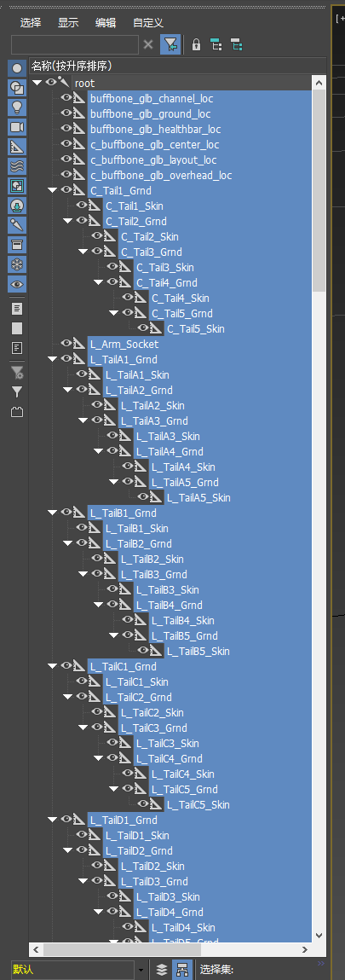Click the search text field
Viewport: 345px width, 980px height.
point(75,44)
